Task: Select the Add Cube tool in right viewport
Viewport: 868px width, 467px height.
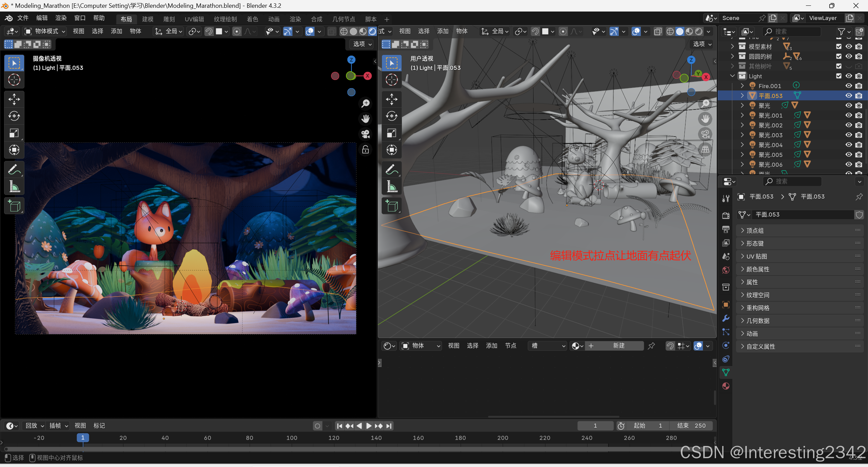Action: 391,206
